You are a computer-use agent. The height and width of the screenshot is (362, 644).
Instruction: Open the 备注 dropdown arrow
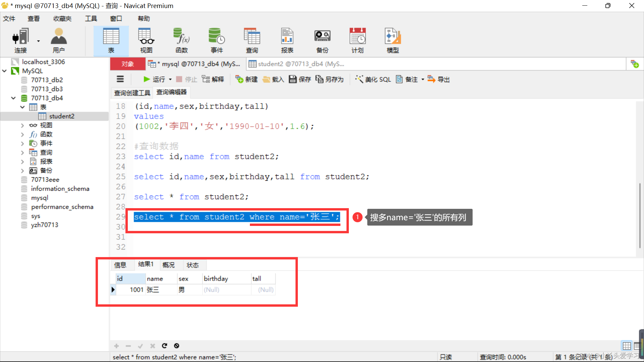click(x=423, y=79)
